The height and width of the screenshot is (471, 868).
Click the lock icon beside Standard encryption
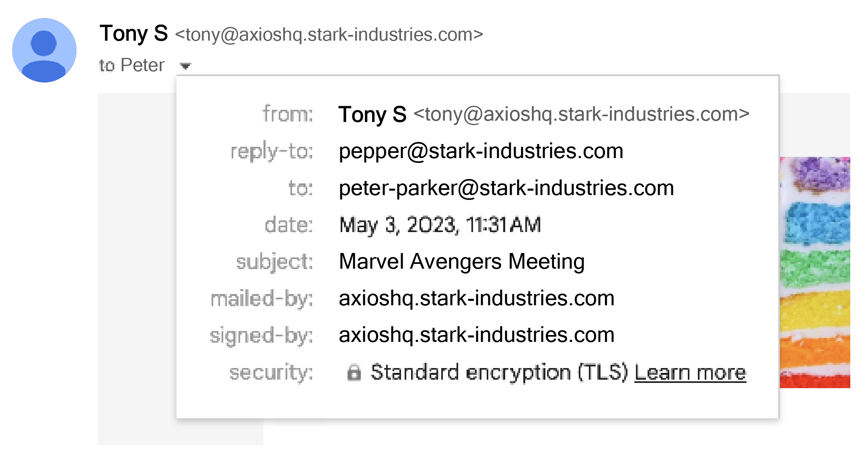click(354, 372)
